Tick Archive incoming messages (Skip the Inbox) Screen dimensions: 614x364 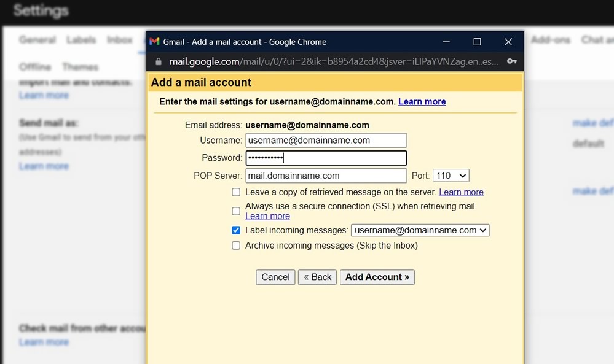coord(236,246)
